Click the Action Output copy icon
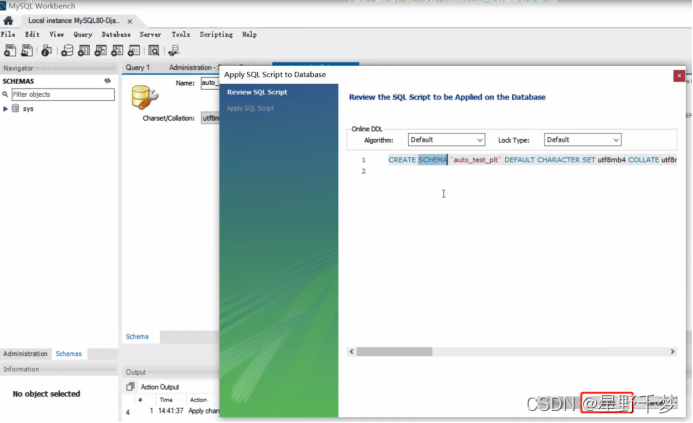 [130, 387]
